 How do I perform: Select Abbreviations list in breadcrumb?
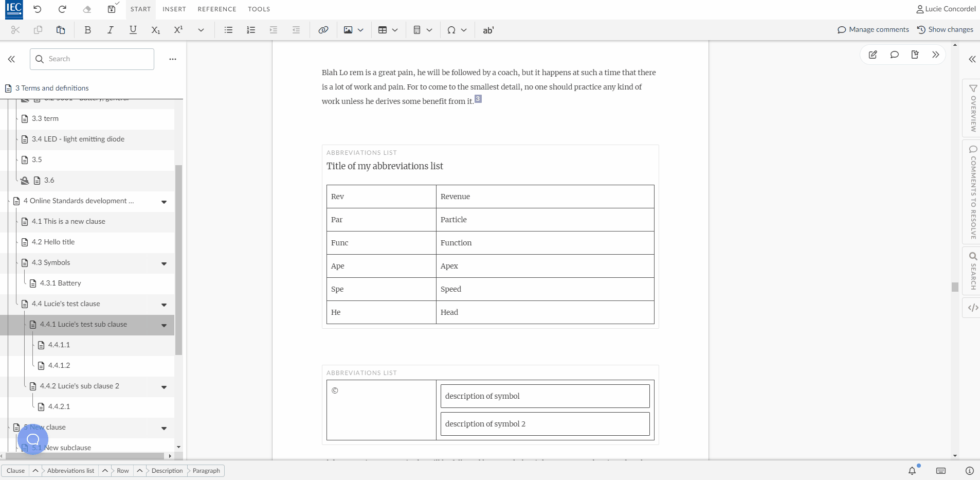[x=70, y=471]
